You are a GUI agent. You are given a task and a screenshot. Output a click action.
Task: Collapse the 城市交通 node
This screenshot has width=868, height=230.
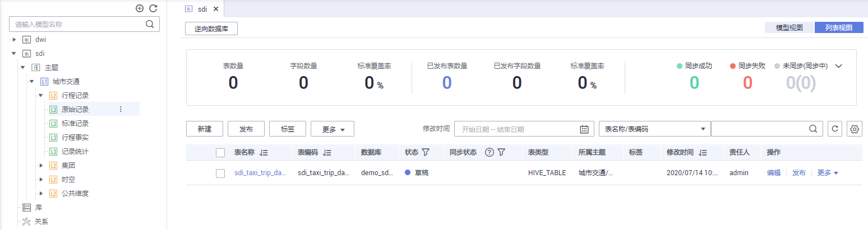pos(32,82)
